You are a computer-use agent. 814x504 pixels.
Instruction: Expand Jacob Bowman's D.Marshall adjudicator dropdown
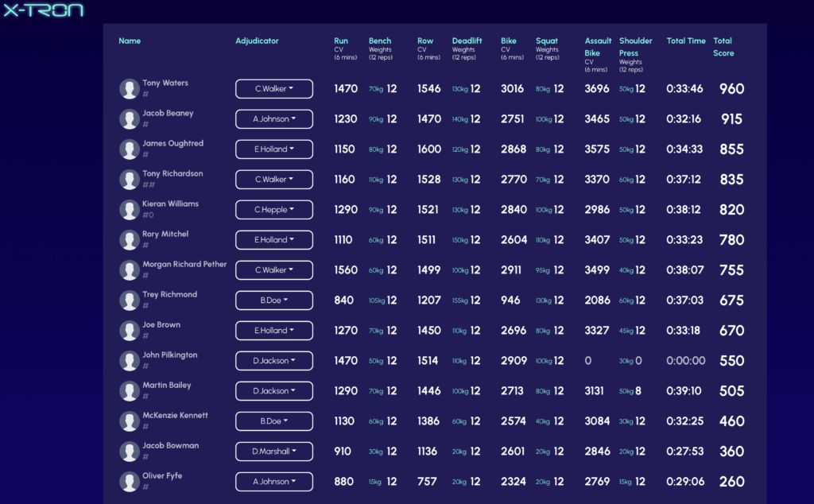pyautogui.click(x=274, y=452)
